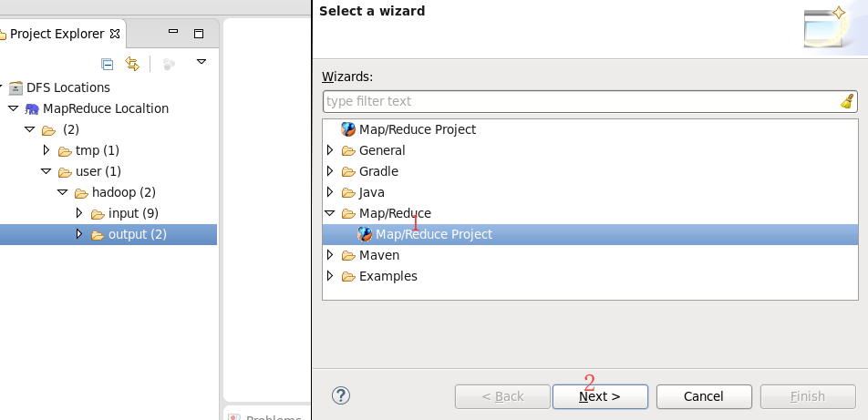
Task: Open the wizard Help question mark
Action: point(341,395)
